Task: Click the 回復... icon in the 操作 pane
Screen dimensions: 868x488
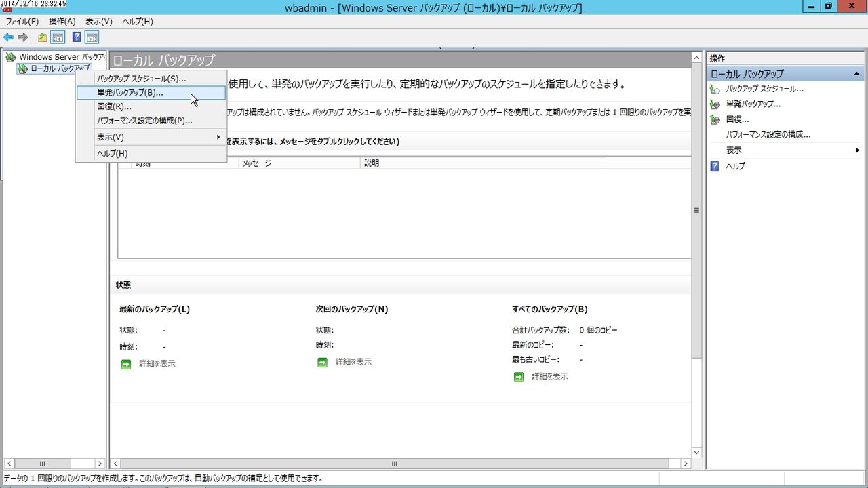Action: click(x=715, y=119)
